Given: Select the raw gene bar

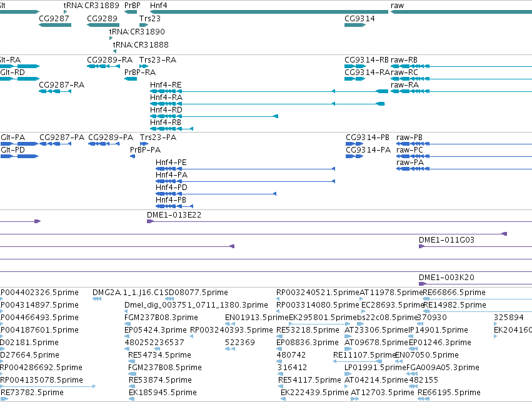Looking at the screenshot, I should pyautogui.click(x=461, y=12).
